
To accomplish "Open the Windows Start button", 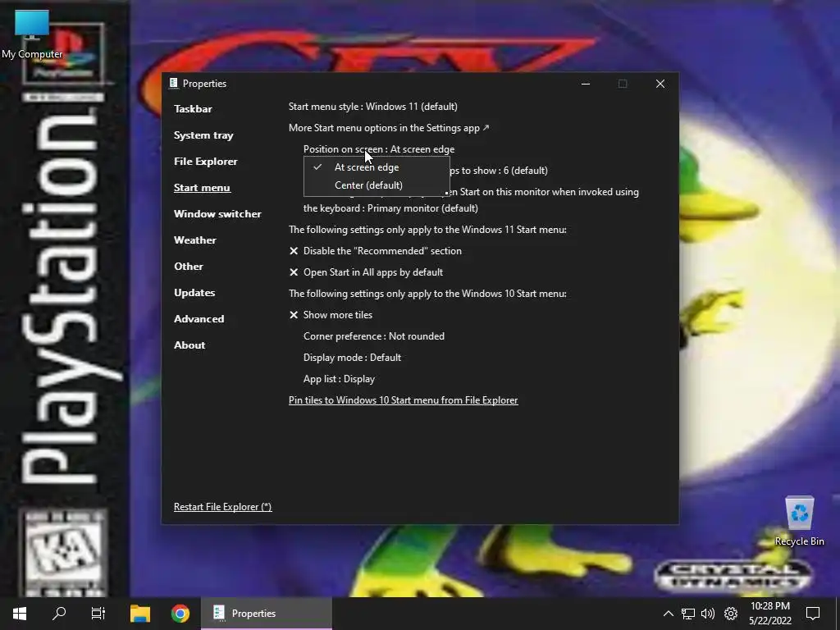I will click(x=20, y=614).
